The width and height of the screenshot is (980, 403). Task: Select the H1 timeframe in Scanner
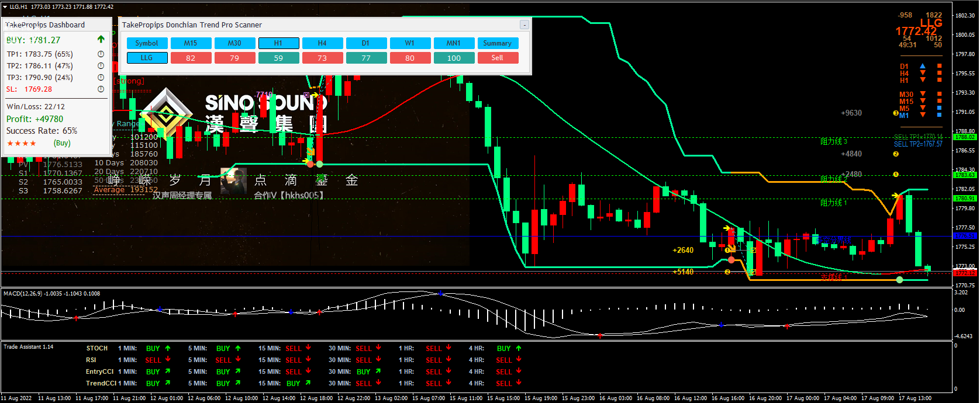278,43
